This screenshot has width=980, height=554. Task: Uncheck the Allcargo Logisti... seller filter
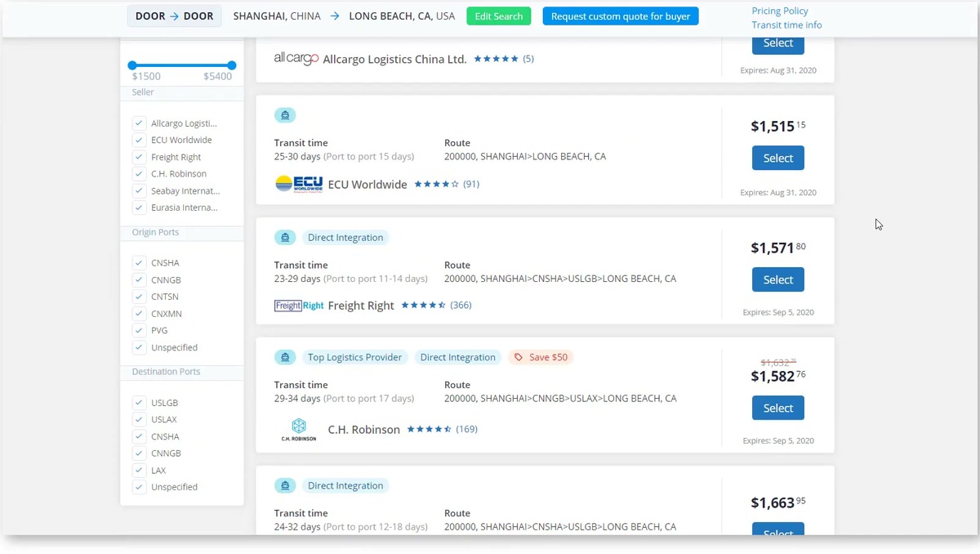139,123
